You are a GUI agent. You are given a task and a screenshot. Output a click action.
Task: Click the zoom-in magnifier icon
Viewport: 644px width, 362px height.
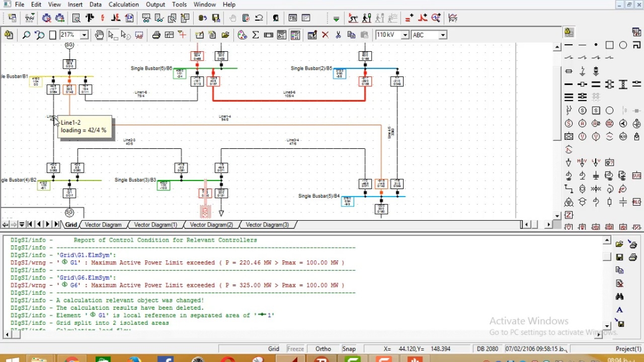[26, 35]
